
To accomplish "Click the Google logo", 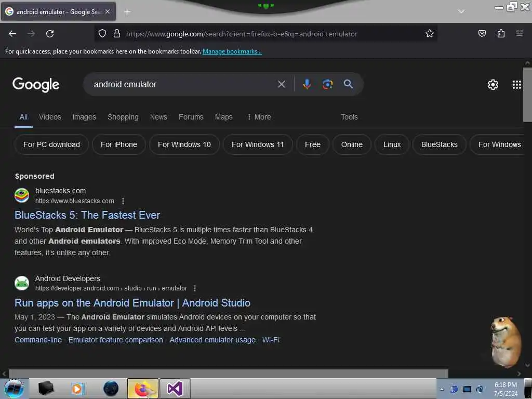I will pos(36,85).
